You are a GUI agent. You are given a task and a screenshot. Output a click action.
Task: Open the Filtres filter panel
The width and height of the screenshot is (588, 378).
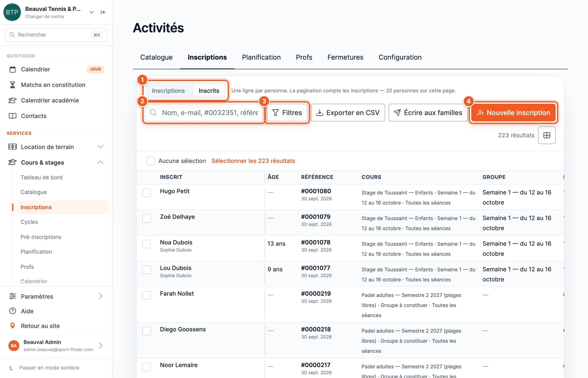point(287,113)
